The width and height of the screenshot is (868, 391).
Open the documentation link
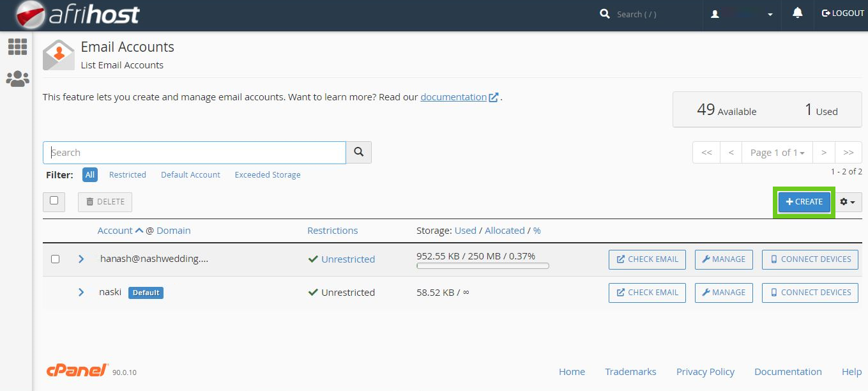tap(453, 97)
